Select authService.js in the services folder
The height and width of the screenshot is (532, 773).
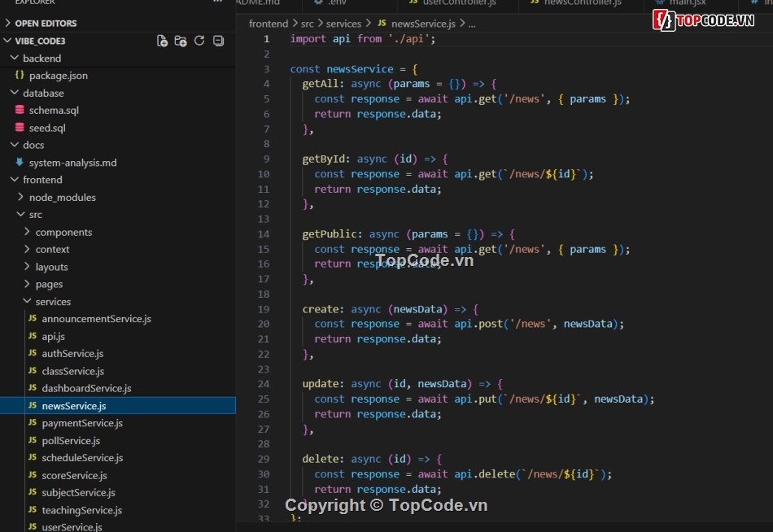(72, 353)
